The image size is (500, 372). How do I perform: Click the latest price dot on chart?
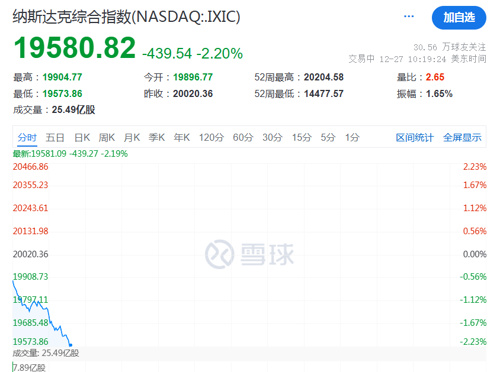(x=70, y=345)
